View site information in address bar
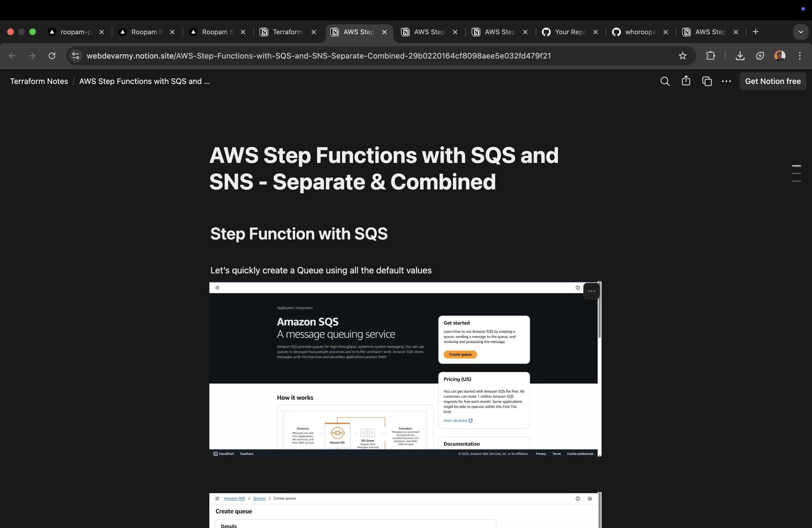The width and height of the screenshot is (812, 528). (x=75, y=56)
